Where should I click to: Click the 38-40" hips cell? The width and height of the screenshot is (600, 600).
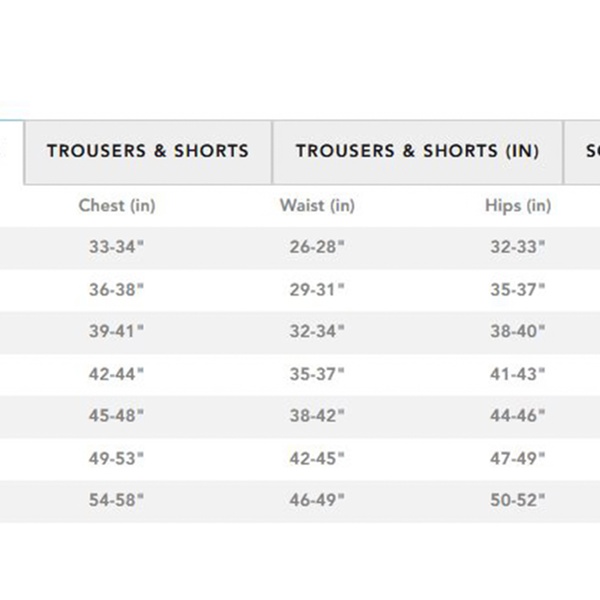pyautogui.click(x=518, y=332)
